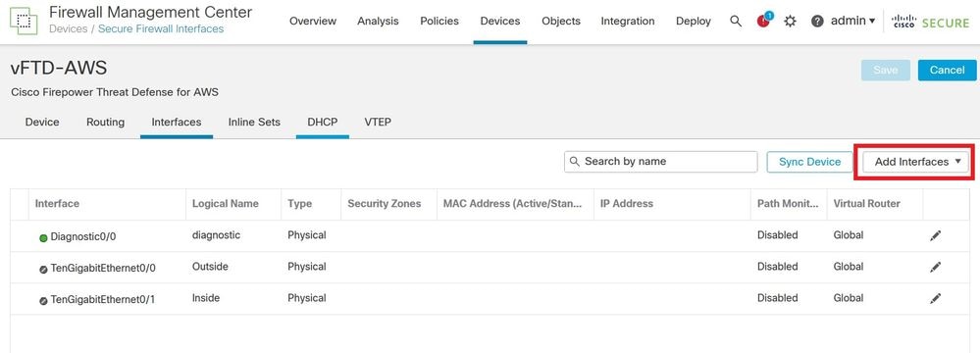
Task: Click the Sync Device button
Action: pyautogui.click(x=809, y=162)
